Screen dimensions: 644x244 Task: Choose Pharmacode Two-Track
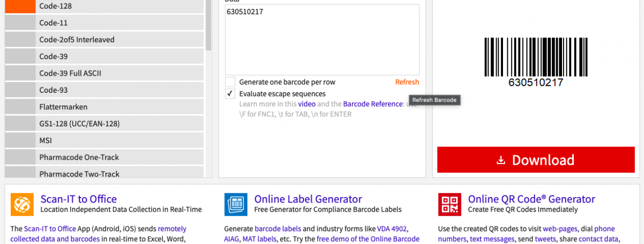(x=104, y=172)
